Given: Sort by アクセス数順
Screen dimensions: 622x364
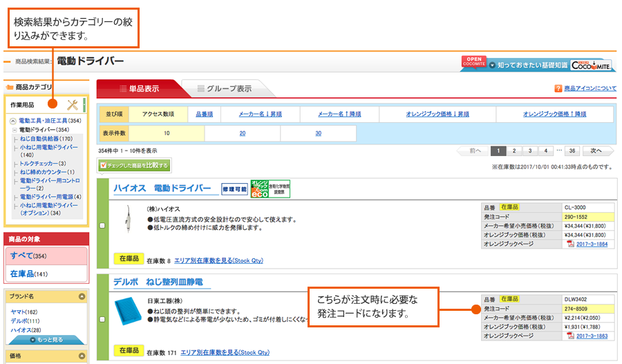Looking at the screenshot, I should point(158,114).
